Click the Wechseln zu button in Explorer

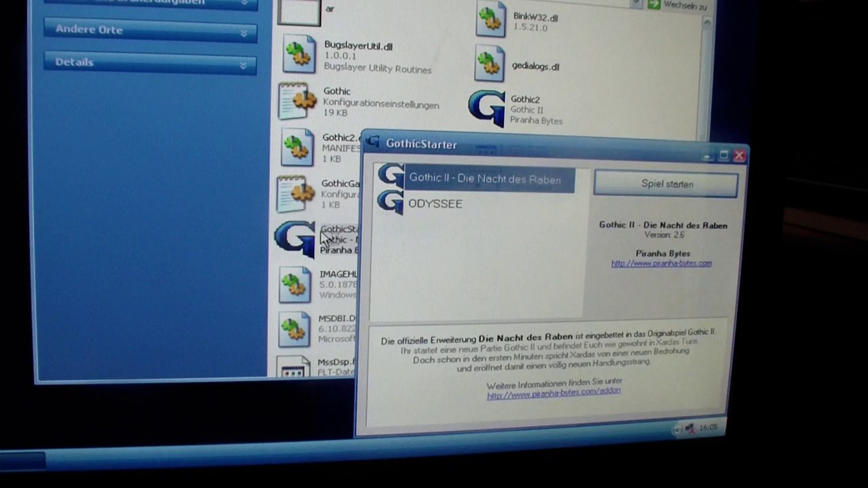[x=677, y=5]
